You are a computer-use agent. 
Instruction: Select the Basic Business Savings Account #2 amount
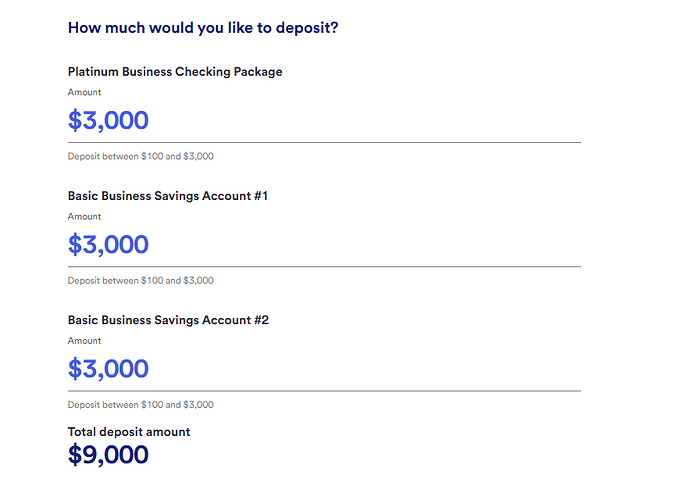108,369
